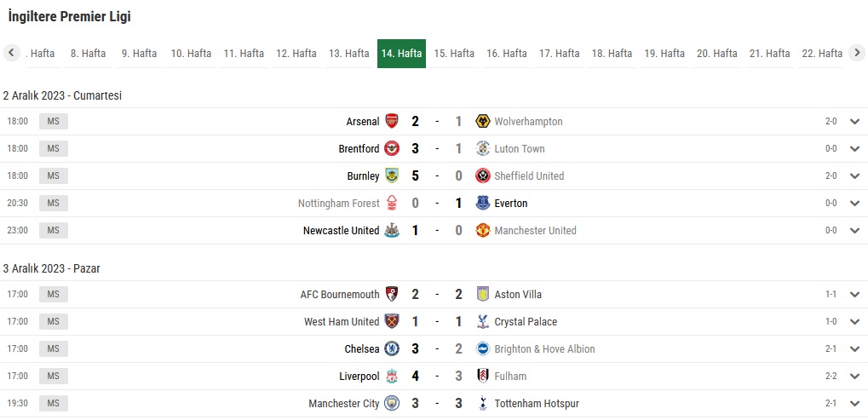Click the Tottenham Hotspur club crest

pos(483,404)
